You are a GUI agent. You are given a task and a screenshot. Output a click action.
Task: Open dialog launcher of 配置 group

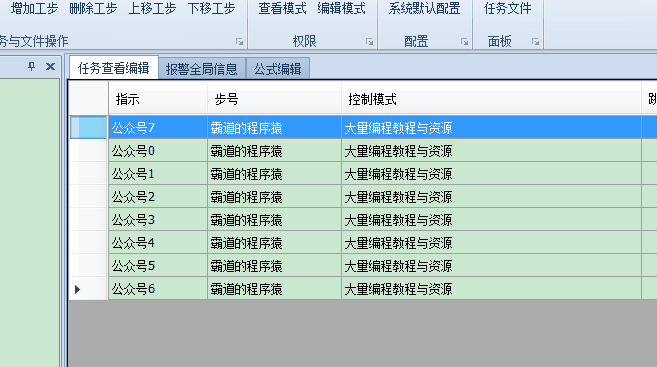[x=464, y=41]
